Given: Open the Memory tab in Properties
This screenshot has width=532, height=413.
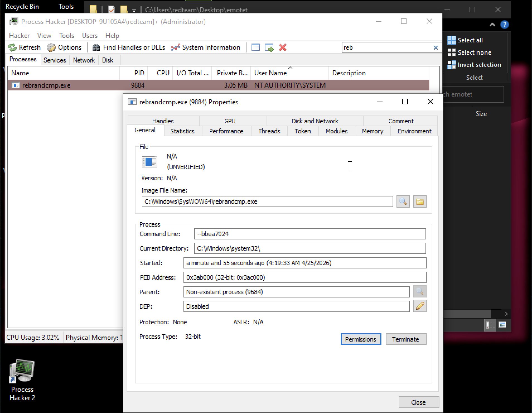Looking at the screenshot, I should pos(373,131).
